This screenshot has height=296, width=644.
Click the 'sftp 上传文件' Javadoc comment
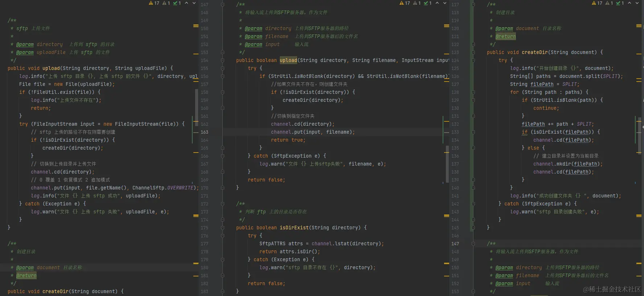point(33,28)
